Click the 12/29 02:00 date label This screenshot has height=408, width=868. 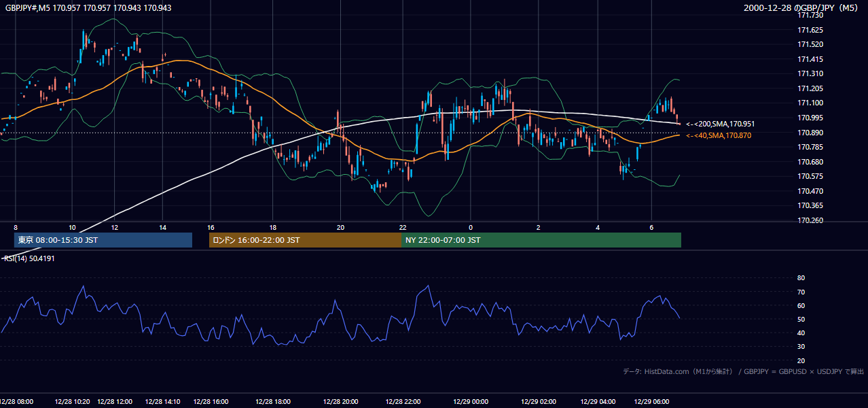point(539,402)
